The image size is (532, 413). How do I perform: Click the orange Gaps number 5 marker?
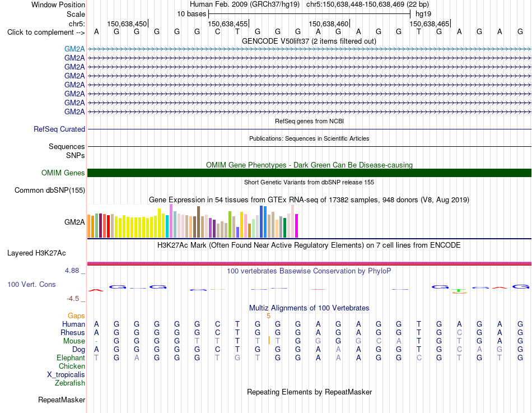pyautogui.click(x=268, y=316)
